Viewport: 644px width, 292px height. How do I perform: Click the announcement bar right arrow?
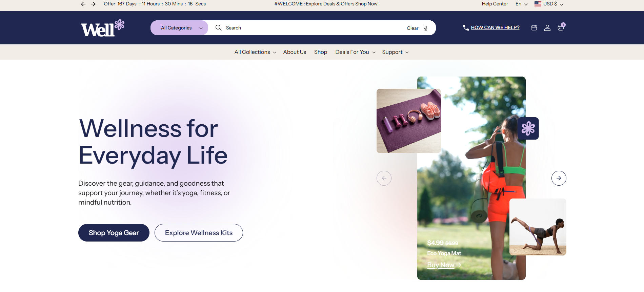tap(93, 4)
